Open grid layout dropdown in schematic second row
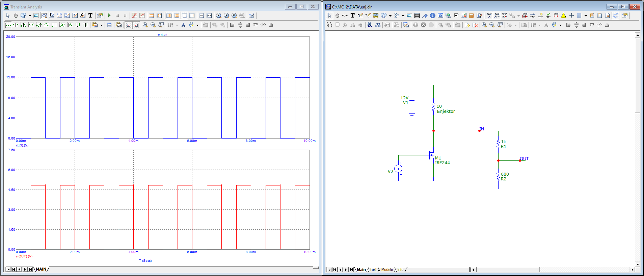This screenshot has height=276, width=644. pos(540,25)
